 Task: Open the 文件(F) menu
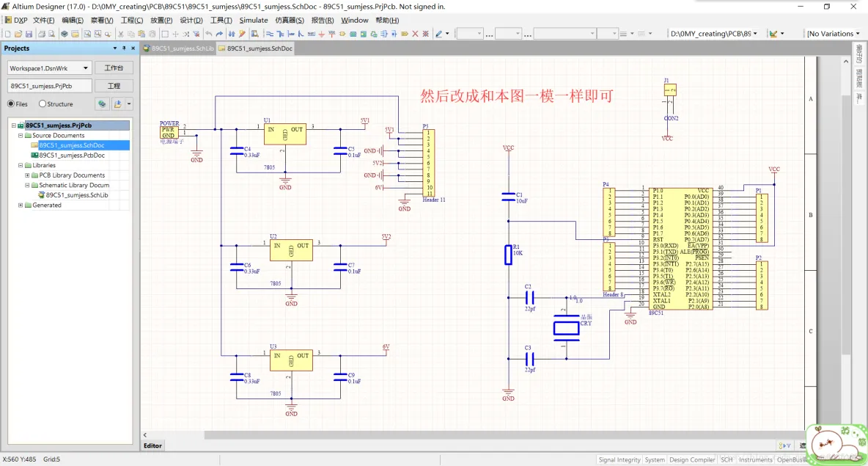pyautogui.click(x=44, y=20)
